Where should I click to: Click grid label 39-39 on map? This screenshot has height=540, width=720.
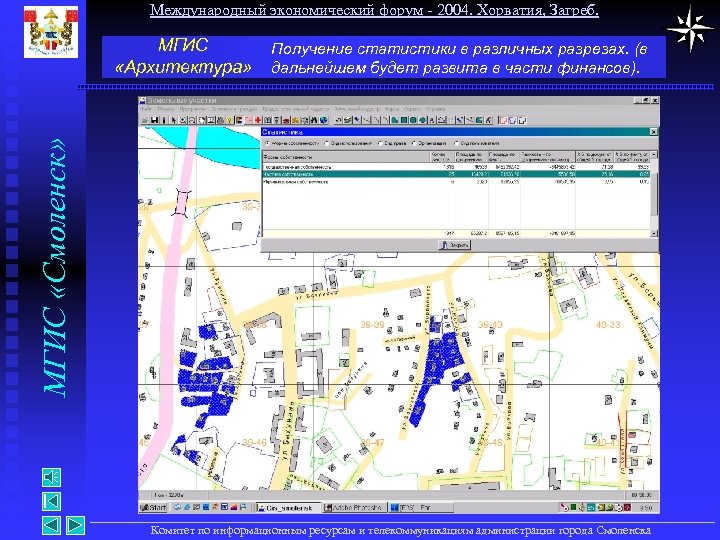(x=372, y=325)
